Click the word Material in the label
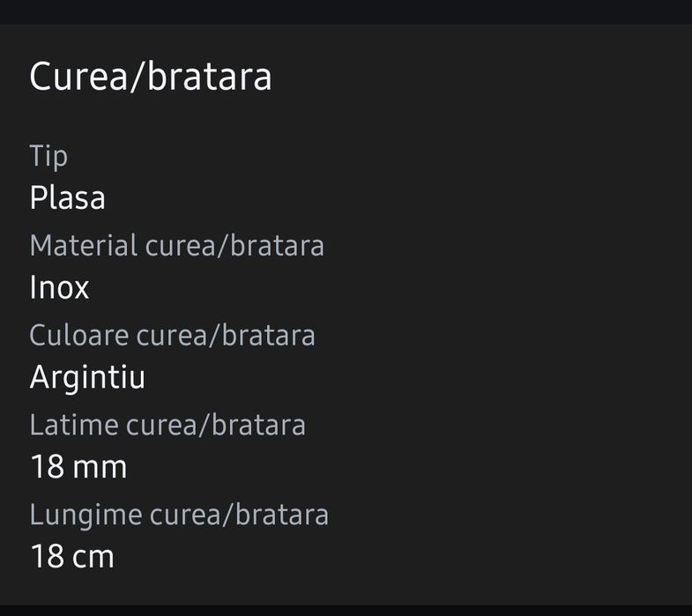 click(x=84, y=245)
